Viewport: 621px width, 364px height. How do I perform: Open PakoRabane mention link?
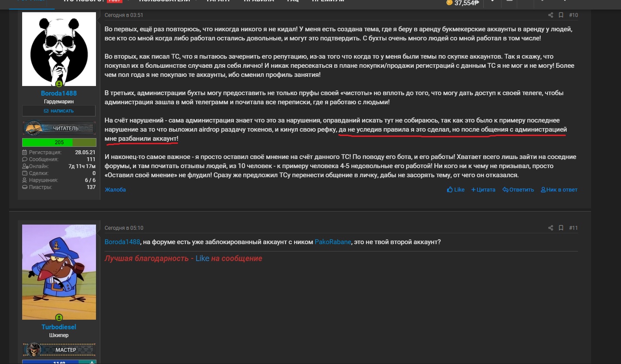pyautogui.click(x=333, y=242)
